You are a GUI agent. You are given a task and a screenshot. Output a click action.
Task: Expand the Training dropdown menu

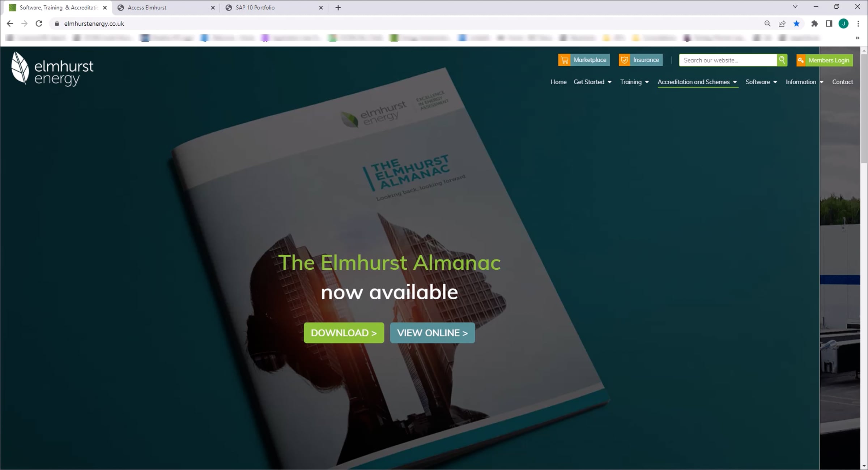(634, 82)
